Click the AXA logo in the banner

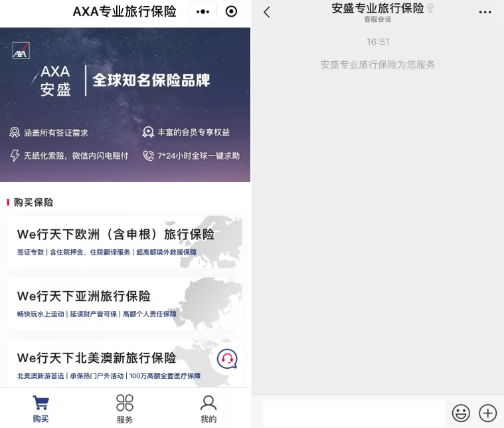coord(21,51)
